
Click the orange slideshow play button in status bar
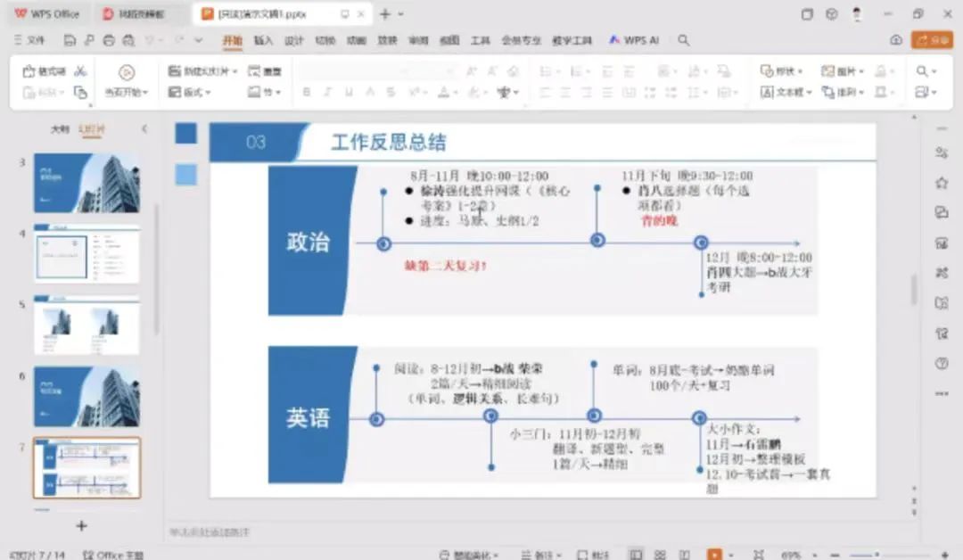coord(713,555)
